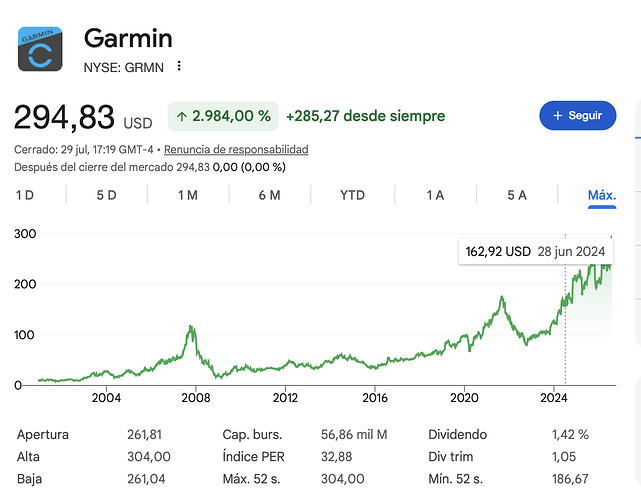
Task: Open the three-dot options menu
Action: pyautogui.click(x=179, y=66)
